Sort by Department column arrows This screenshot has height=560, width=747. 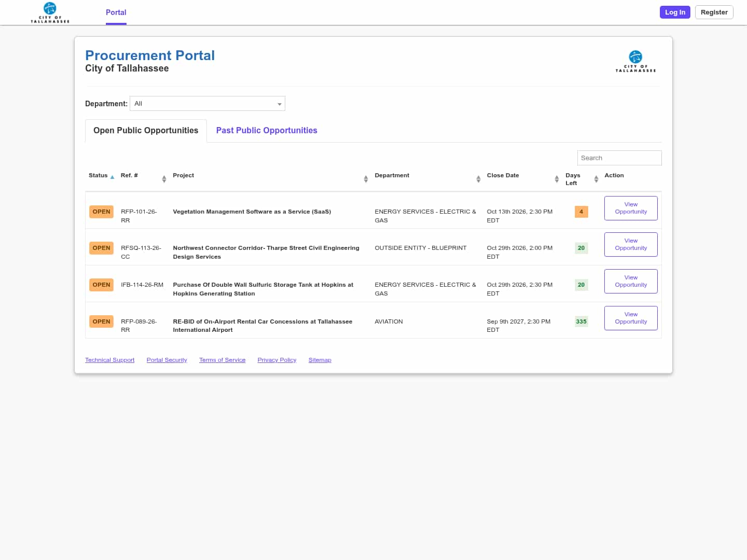[x=478, y=179]
